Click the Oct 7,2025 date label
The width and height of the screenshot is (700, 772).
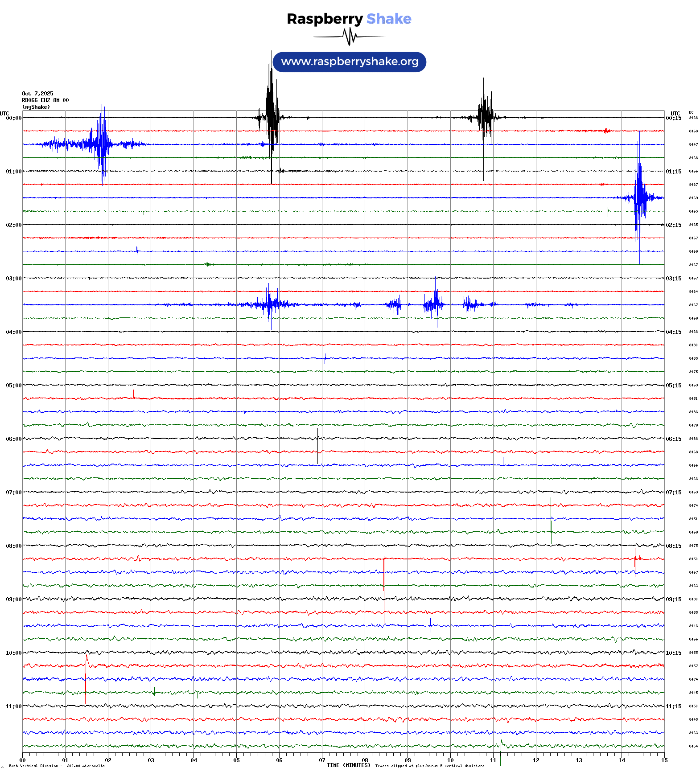point(37,94)
